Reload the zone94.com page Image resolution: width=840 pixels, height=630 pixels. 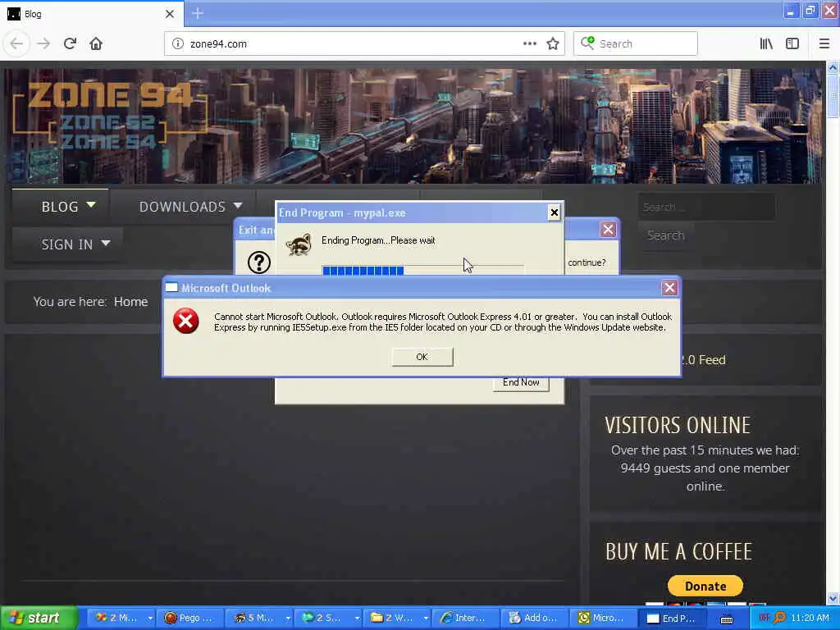tap(70, 44)
